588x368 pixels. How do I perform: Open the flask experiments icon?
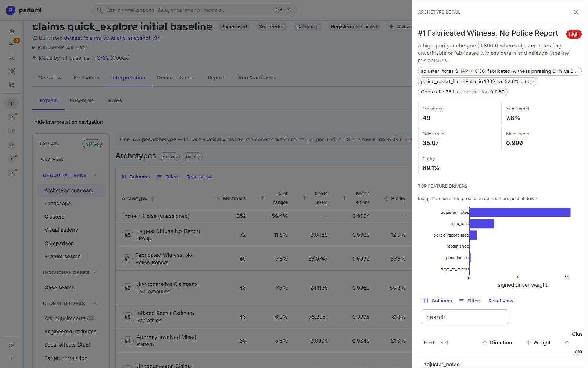pos(12,58)
